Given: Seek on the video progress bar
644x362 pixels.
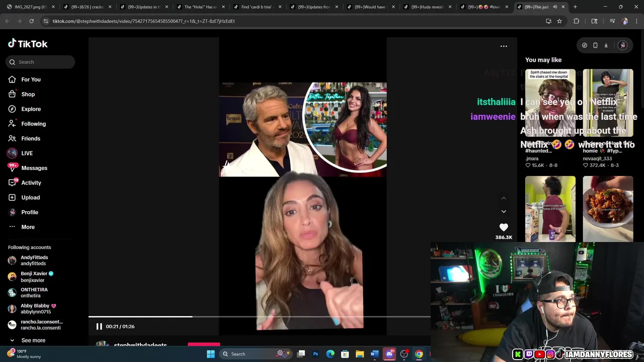Looking at the screenshot, I should tap(259, 317).
